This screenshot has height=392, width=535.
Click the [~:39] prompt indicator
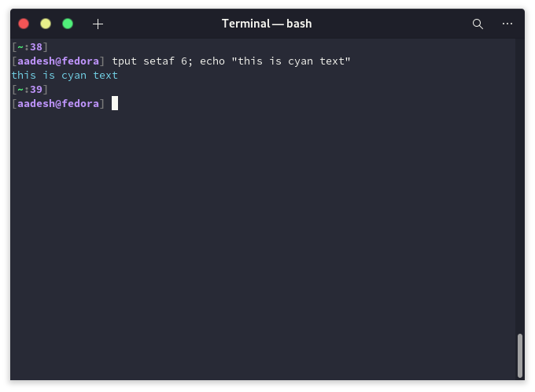click(30, 90)
